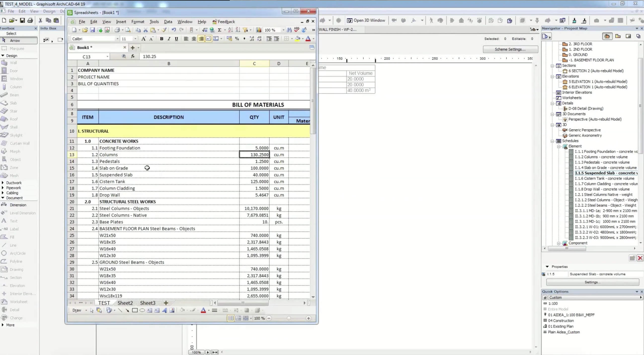Click the Insert Chart icon
The image size is (644, 355).
pos(258,30)
